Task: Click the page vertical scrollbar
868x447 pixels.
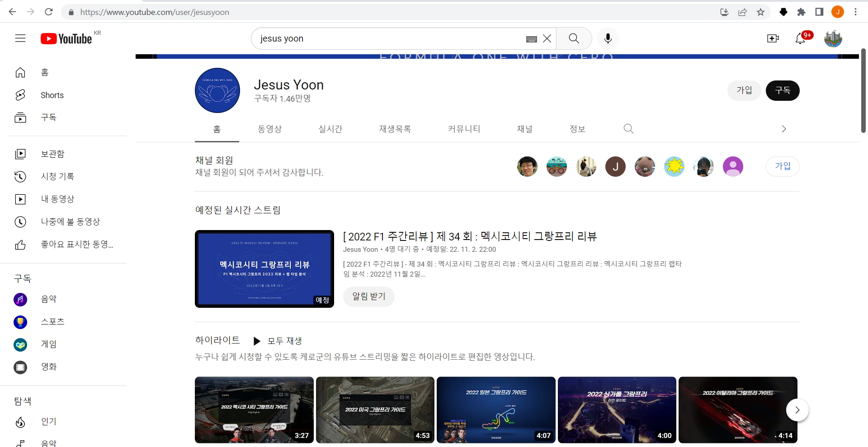Action: (863, 90)
